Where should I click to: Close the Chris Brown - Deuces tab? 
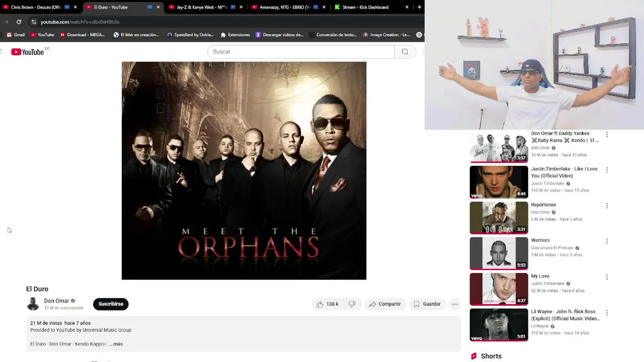click(75, 7)
